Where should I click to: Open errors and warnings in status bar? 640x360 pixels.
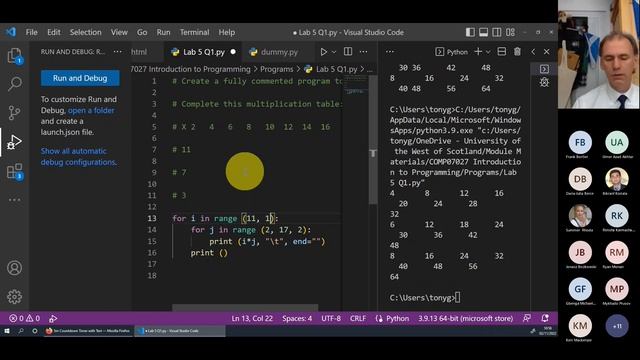pyautogui.click(x=24, y=318)
